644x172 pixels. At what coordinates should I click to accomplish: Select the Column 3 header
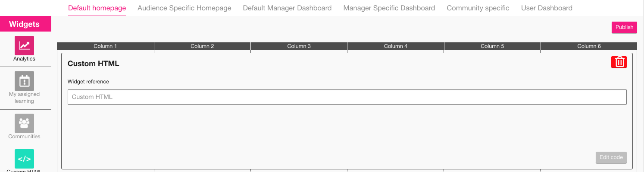(299, 46)
